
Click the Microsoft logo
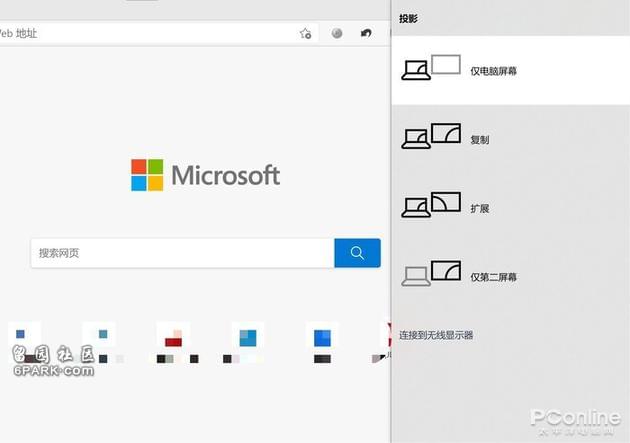click(205, 175)
